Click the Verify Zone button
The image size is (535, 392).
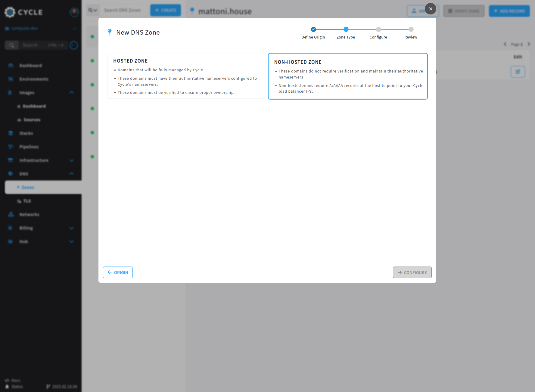[x=464, y=11]
